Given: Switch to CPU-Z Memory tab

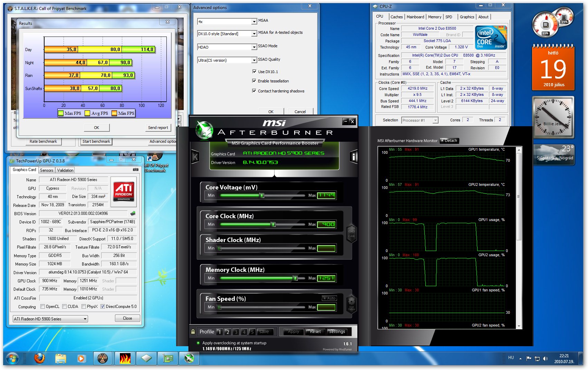Looking at the screenshot, I should click(x=435, y=17).
